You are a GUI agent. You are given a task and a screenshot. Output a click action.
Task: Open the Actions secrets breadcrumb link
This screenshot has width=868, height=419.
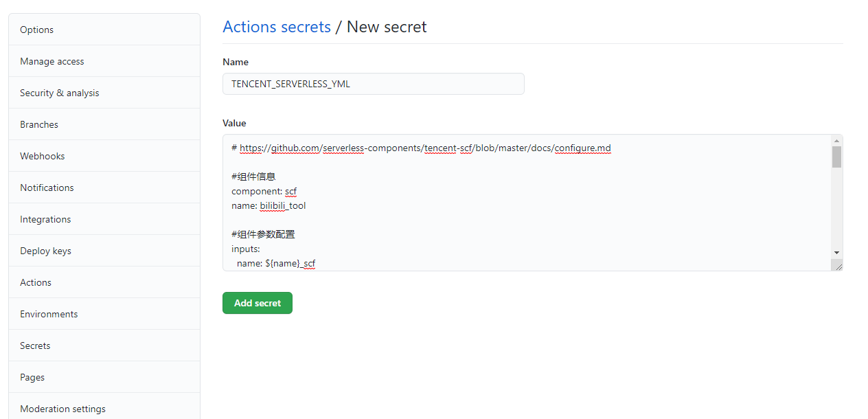(277, 26)
